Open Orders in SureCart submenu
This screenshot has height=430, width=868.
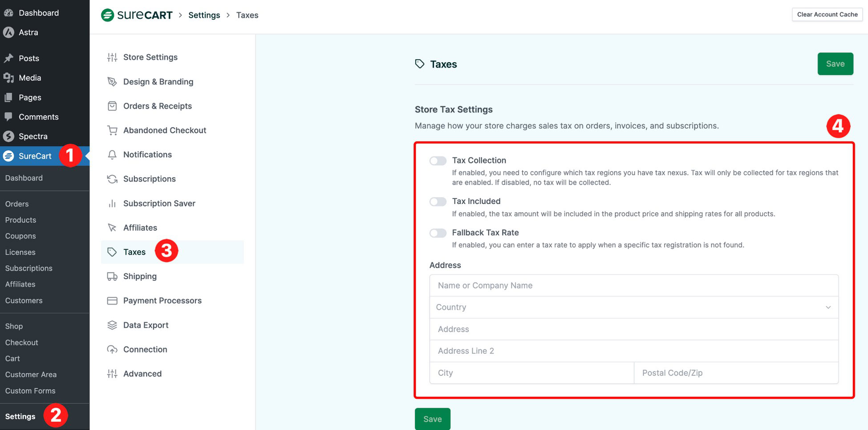(17, 204)
